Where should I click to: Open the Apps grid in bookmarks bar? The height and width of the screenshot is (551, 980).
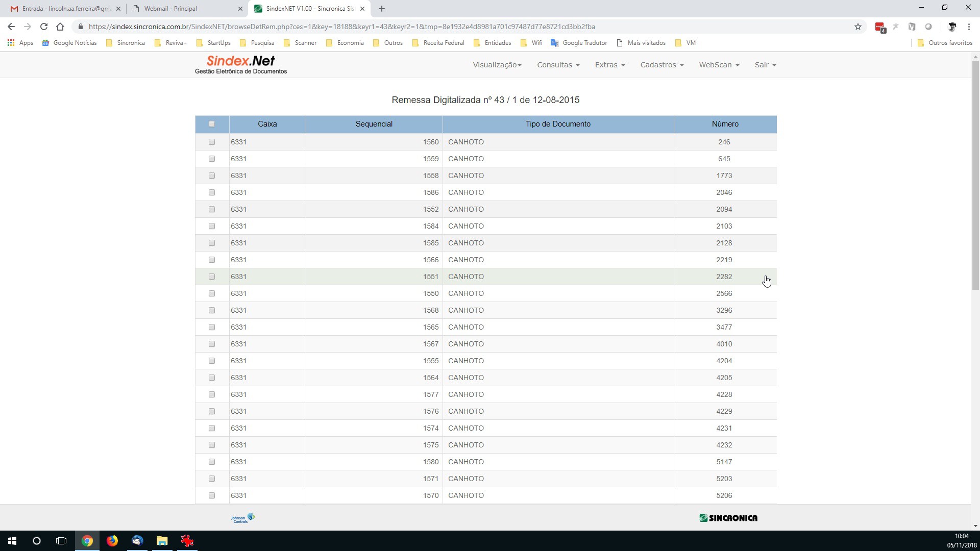[20, 43]
